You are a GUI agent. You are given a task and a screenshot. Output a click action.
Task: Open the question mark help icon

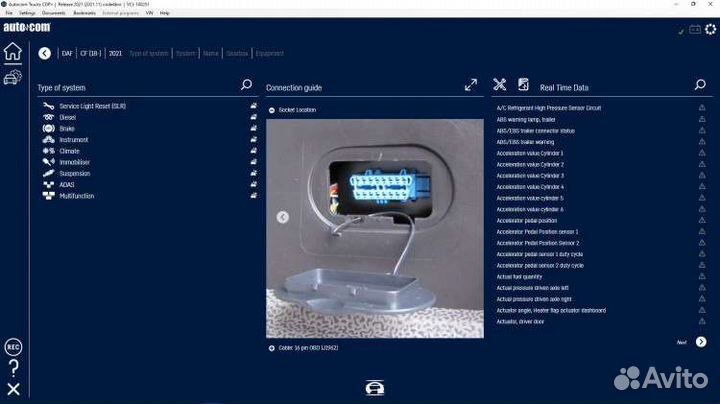pos(14,368)
